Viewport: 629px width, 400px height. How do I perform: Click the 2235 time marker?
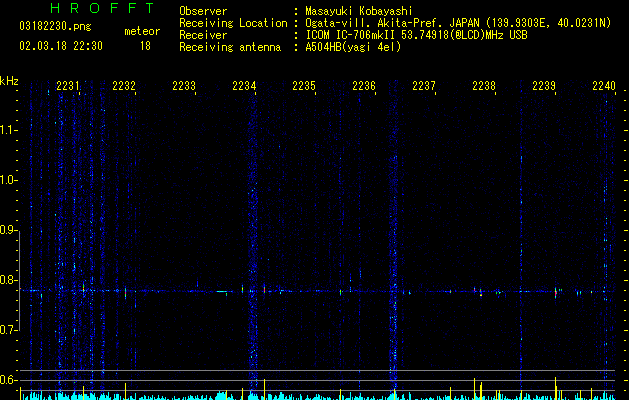pos(304,86)
